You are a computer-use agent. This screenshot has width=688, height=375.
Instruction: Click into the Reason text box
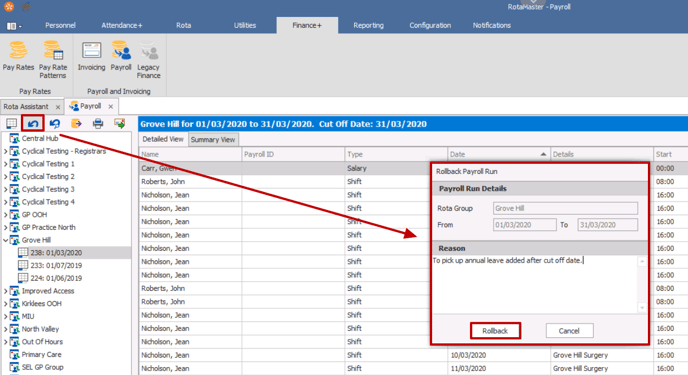pos(535,284)
